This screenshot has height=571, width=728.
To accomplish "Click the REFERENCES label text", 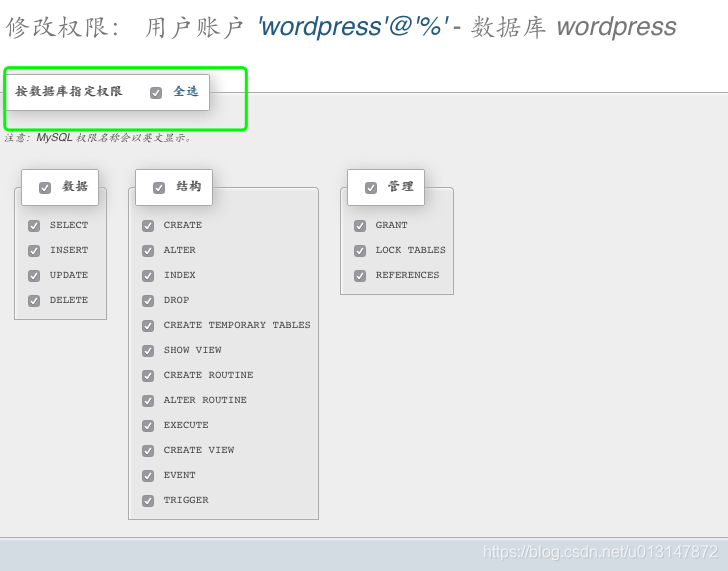I will coord(407,275).
